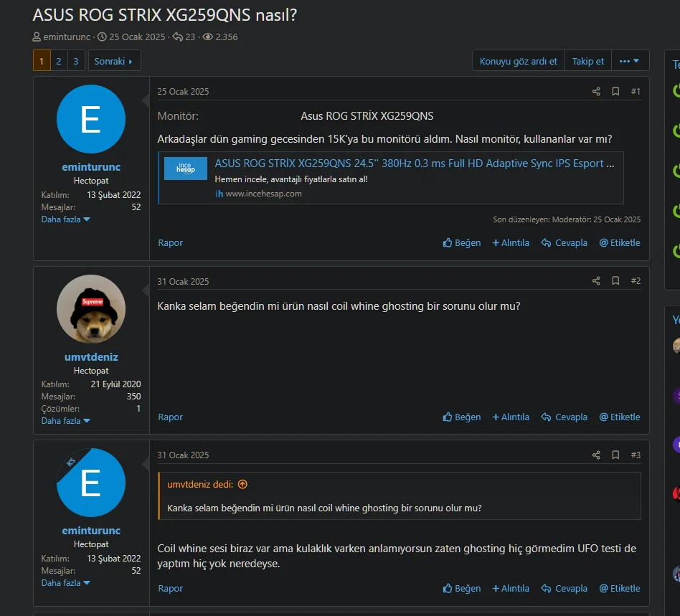Open eminturunc's avatar in post #1
The width and height of the screenshot is (680, 616).
[91, 119]
